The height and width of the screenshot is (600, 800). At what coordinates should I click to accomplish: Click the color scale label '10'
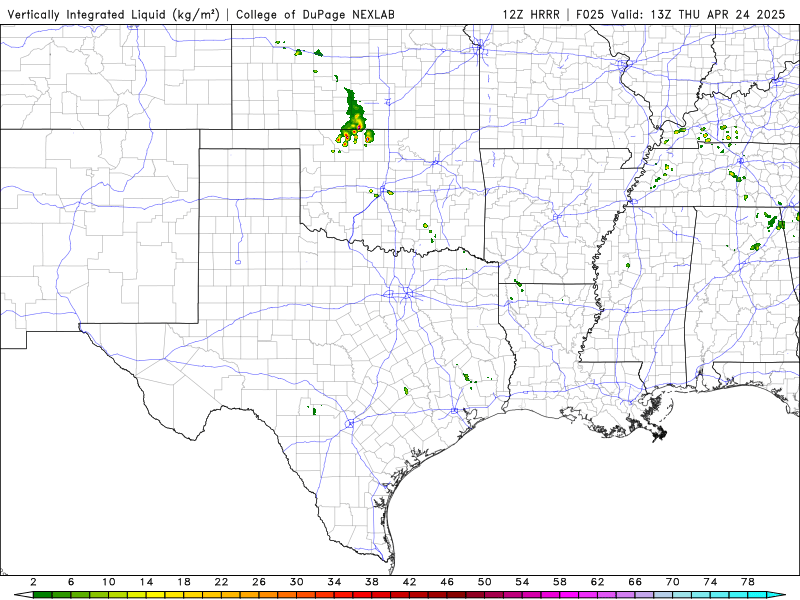pos(109,582)
